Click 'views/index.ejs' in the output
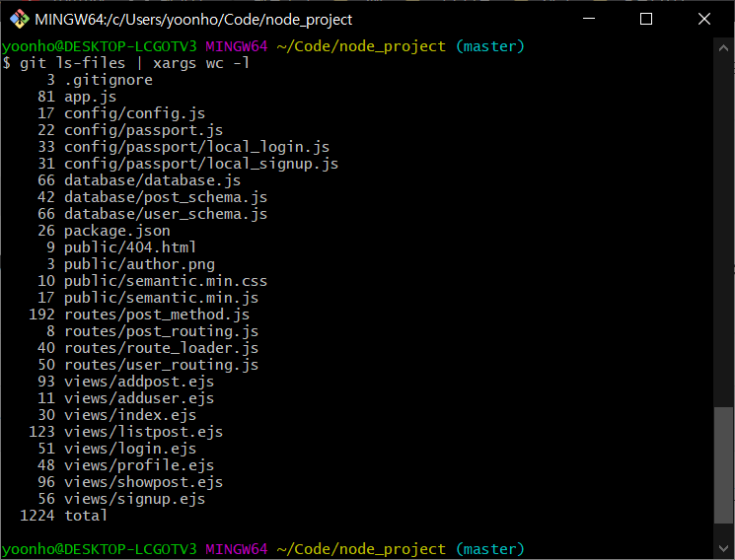The image size is (735, 560). [130, 415]
